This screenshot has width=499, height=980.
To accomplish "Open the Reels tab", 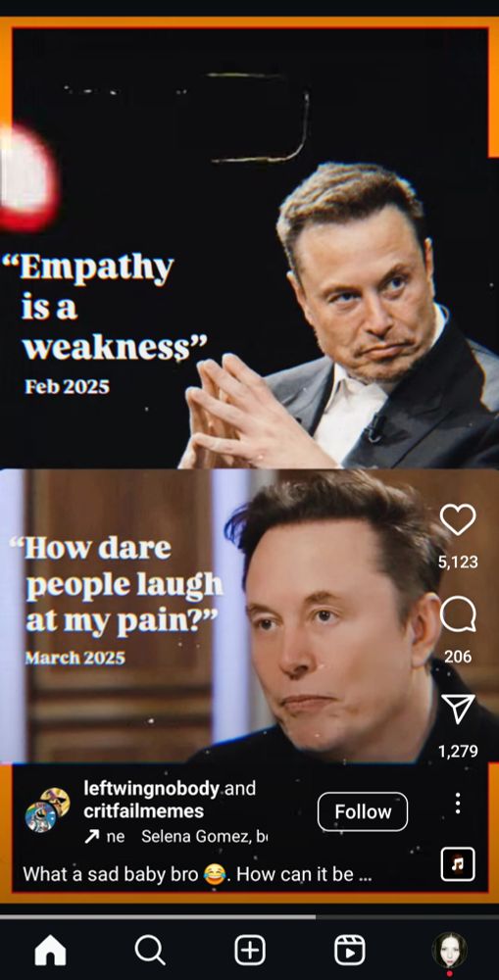I will 350,951.
